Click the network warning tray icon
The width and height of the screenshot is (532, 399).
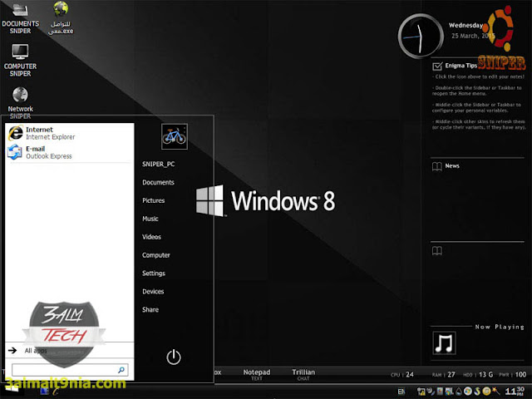(x=421, y=392)
